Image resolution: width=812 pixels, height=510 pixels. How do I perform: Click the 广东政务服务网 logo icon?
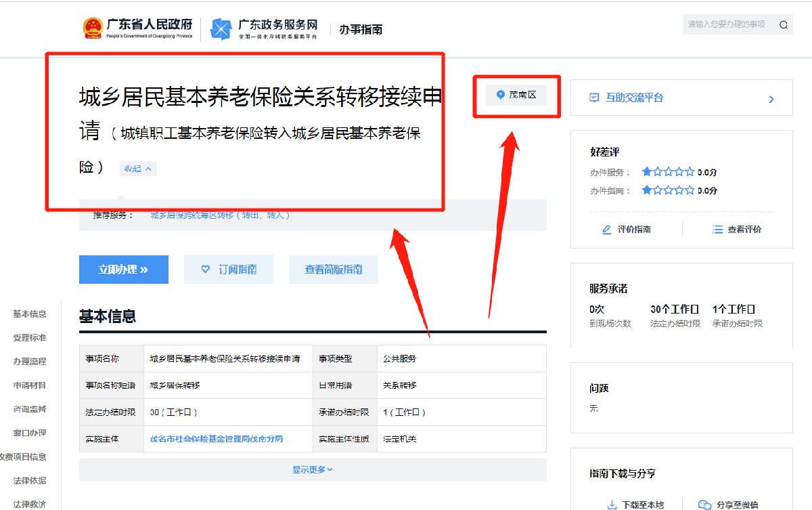[x=221, y=28]
